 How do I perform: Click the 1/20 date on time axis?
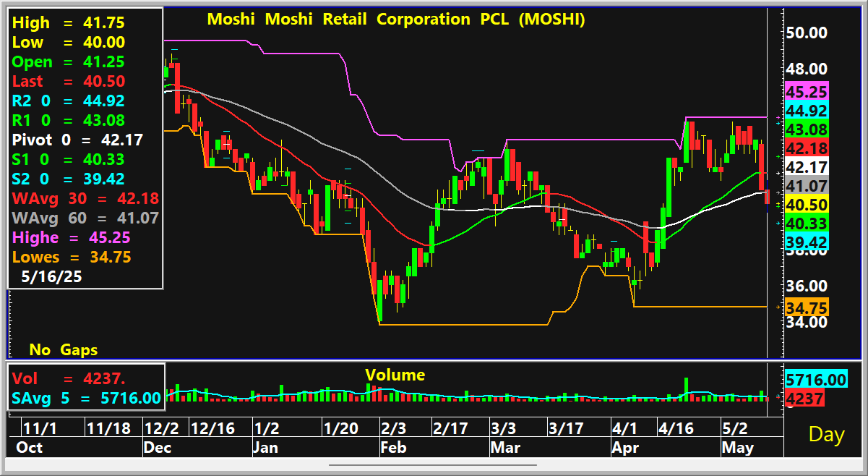click(341, 428)
